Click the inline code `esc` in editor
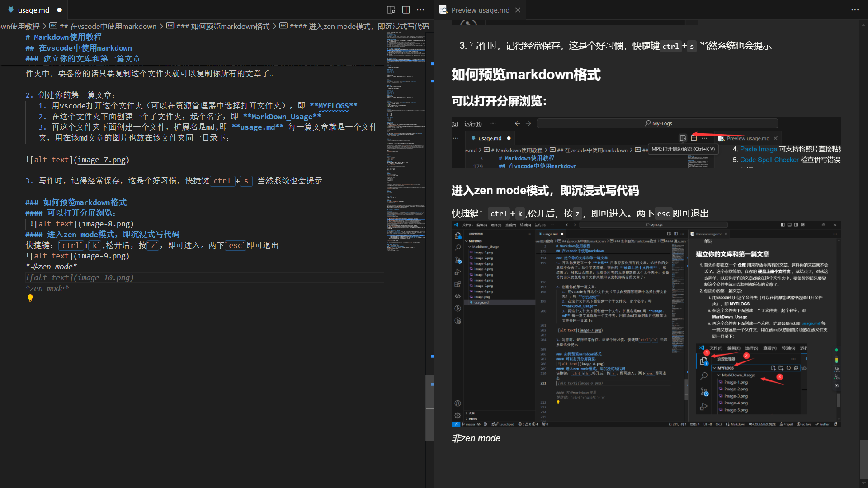This screenshot has width=868, height=488. point(235,245)
